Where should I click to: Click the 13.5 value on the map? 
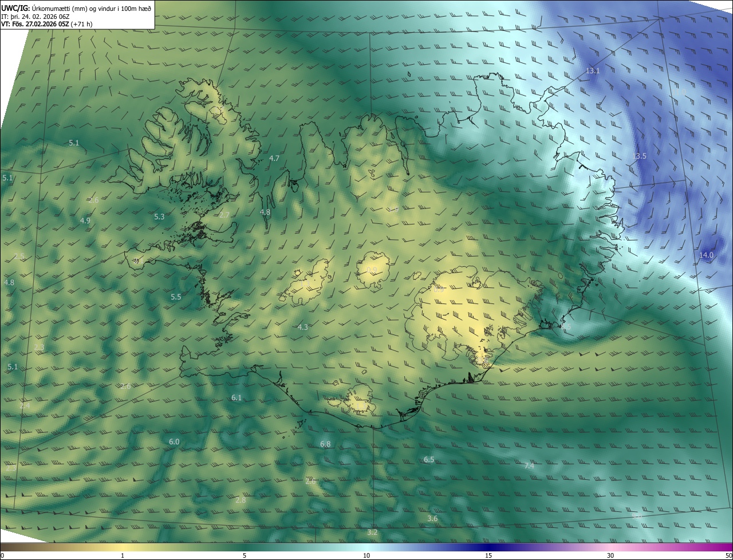point(639,156)
